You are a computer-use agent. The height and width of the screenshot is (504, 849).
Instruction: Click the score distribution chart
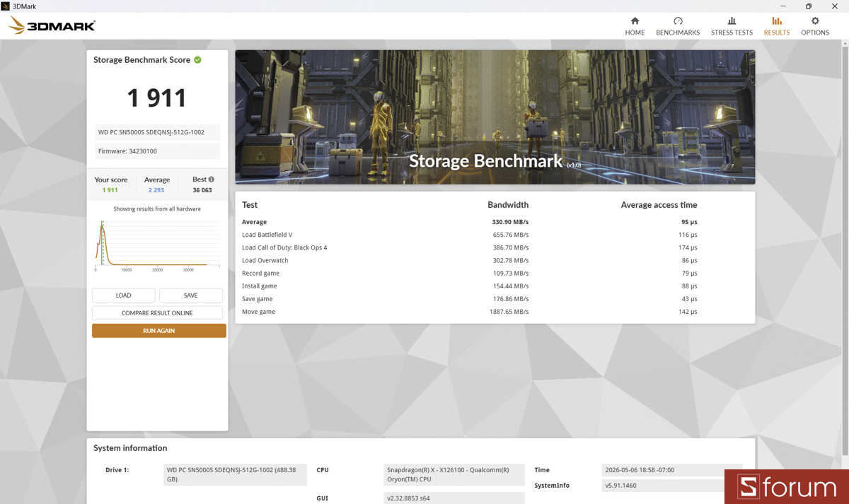coord(157,245)
